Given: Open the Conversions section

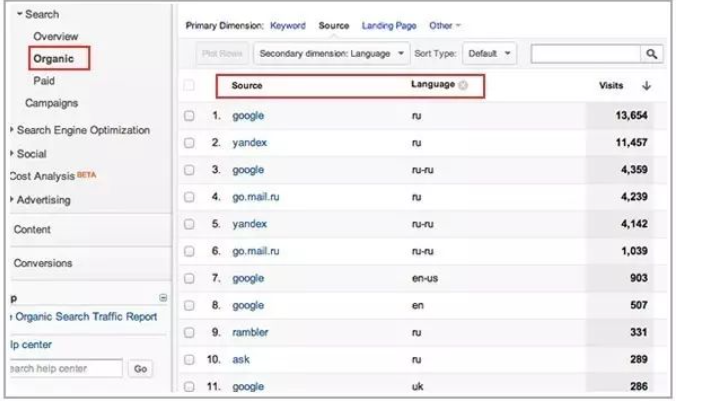Looking at the screenshot, I should 43,263.
